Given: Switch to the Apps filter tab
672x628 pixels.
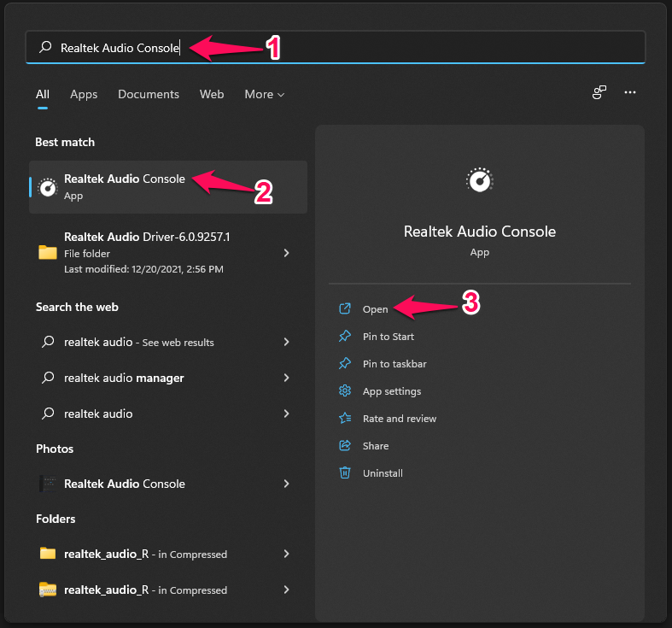Looking at the screenshot, I should coord(84,95).
